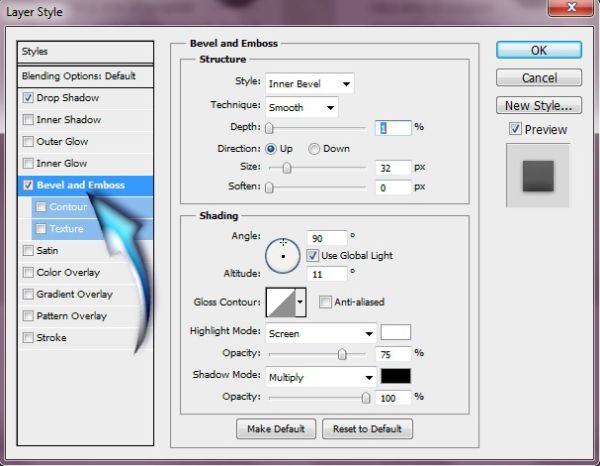Image resolution: width=600 pixels, height=466 pixels.
Task: Click the Make Default button
Action: pyautogui.click(x=276, y=429)
